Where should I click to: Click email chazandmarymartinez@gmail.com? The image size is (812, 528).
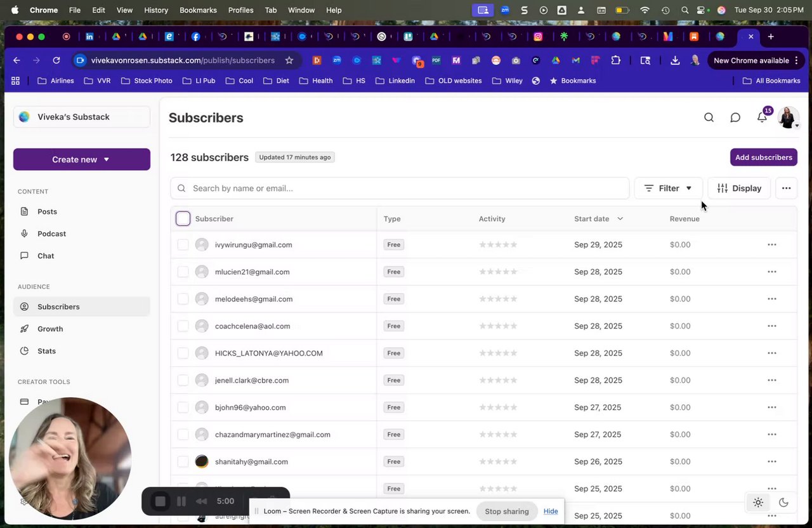[273, 435]
